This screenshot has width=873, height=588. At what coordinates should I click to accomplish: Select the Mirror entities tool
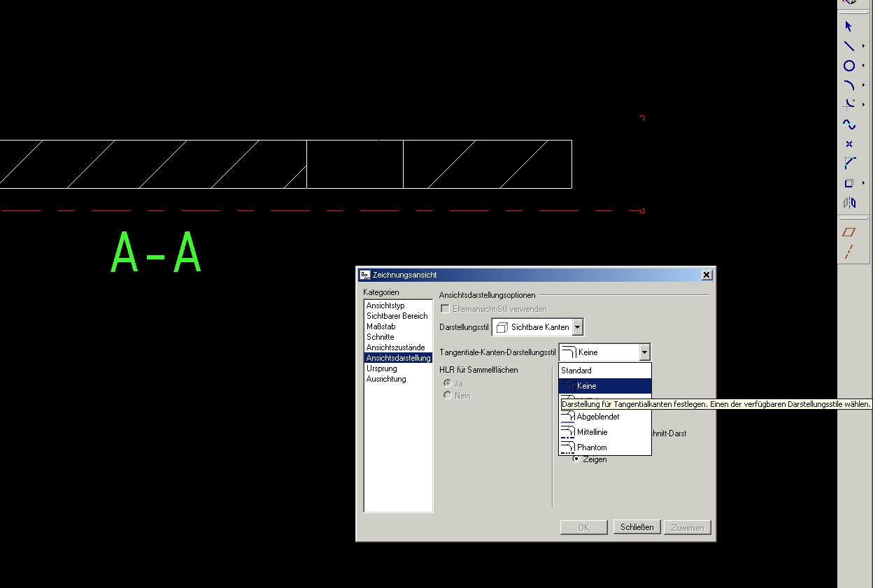pos(849,203)
